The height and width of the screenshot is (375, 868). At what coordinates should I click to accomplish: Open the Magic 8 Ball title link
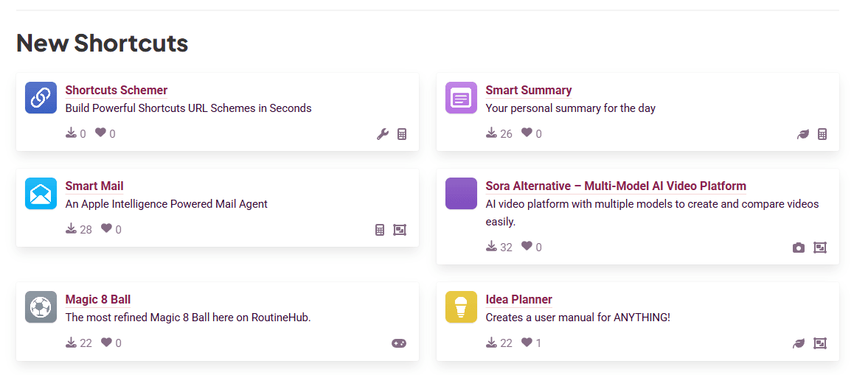[x=98, y=300]
